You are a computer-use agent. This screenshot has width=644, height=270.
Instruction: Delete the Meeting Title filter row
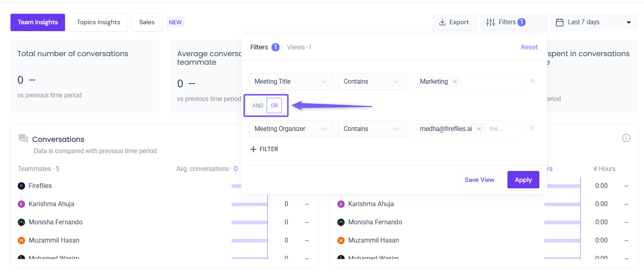[x=532, y=81]
